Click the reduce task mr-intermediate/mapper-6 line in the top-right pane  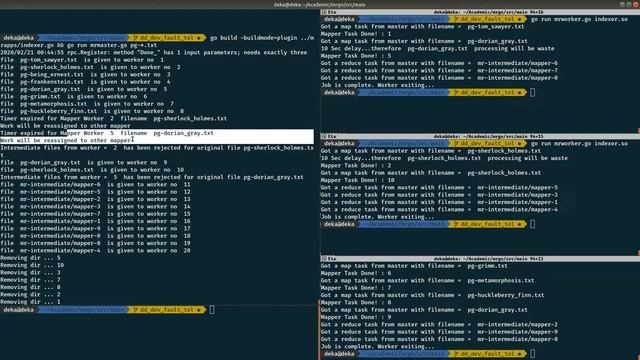(x=439, y=63)
